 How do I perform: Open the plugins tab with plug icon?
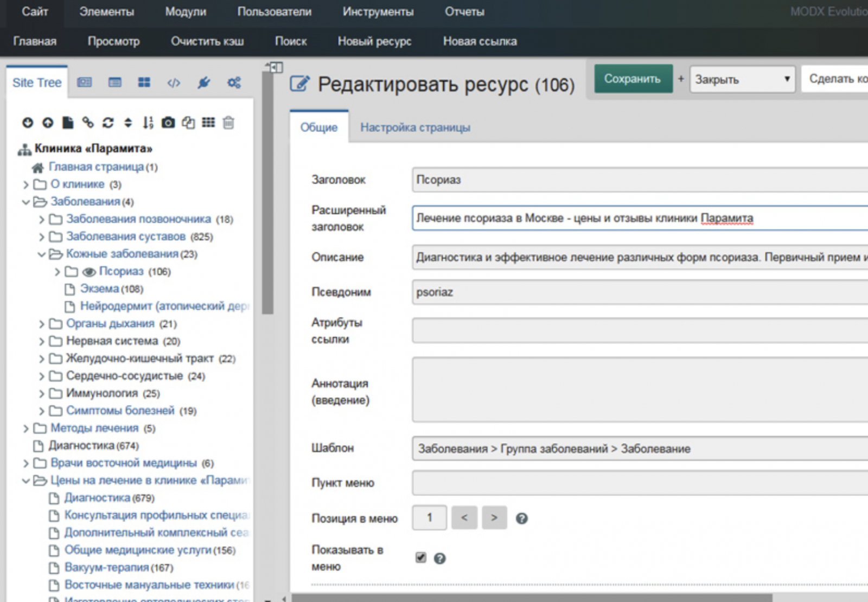(203, 83)
